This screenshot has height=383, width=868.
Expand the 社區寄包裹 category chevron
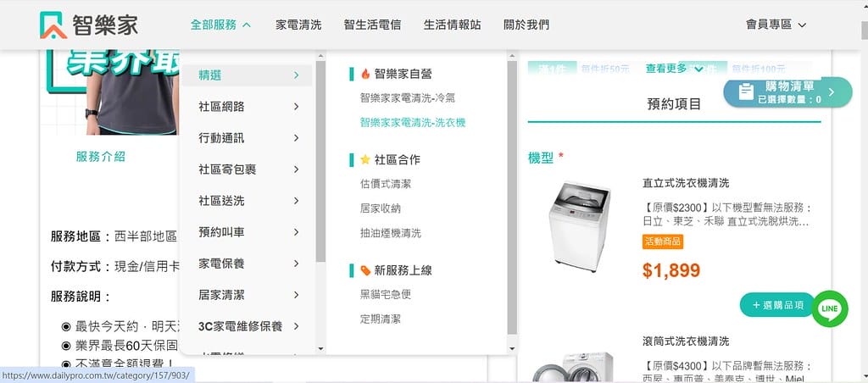coord(296,169)
